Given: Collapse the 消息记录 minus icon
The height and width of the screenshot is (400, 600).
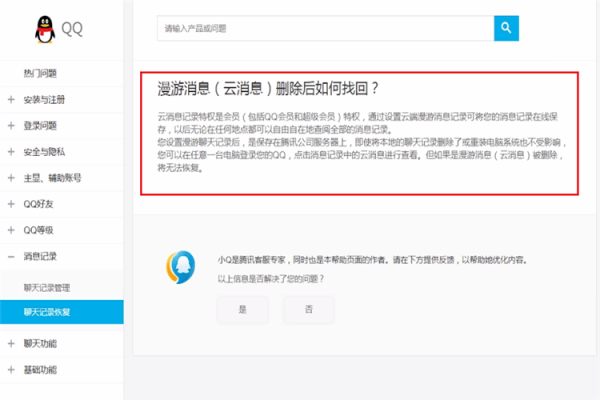Looking at the screenshot, I should click(x=11, y=256).
